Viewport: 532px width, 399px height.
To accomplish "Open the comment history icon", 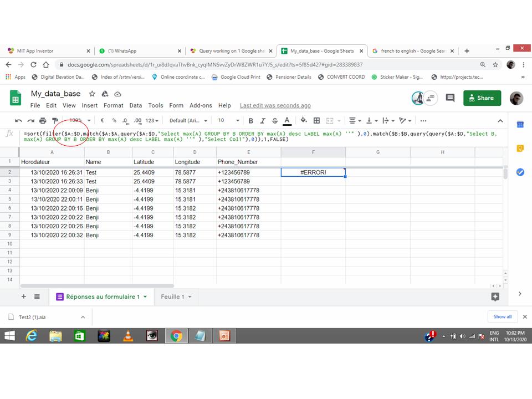I will (450, 98).
